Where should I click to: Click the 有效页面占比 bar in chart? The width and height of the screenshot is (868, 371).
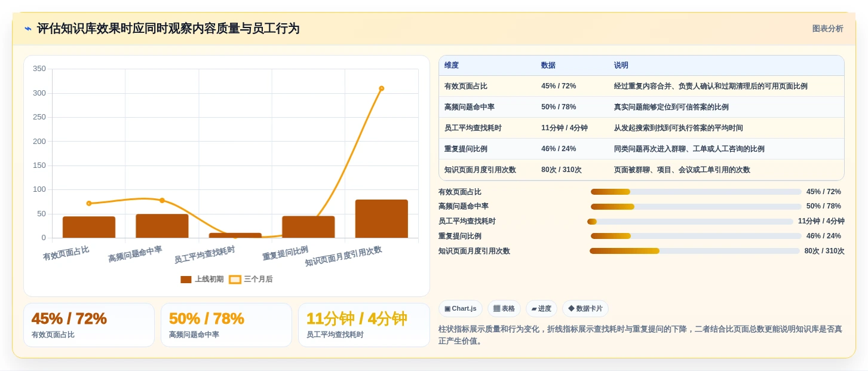(89, 227)
